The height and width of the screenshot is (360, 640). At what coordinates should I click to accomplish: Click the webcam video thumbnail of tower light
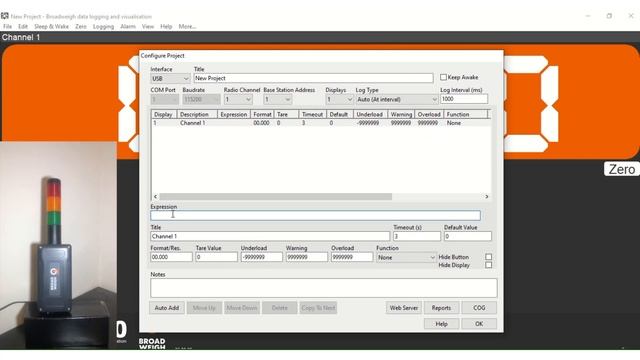click(x=58, y=245)
